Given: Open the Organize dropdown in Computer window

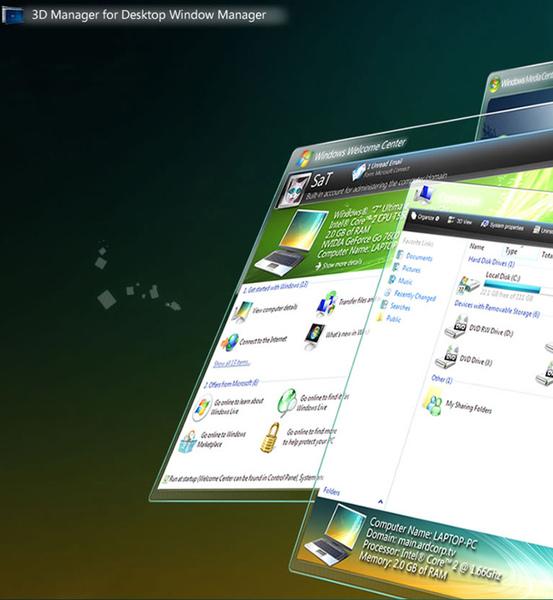Looking at the screenshot, I should [425, 217].
